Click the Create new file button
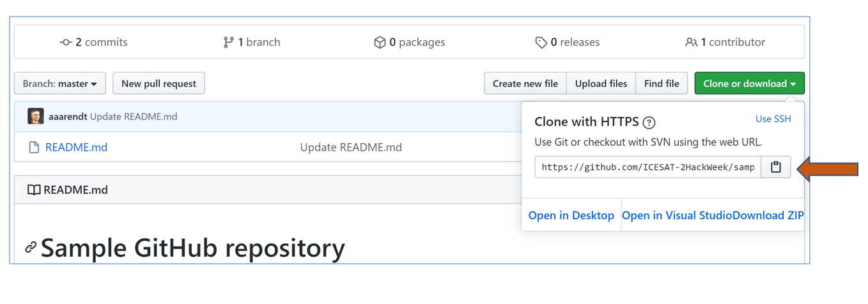 click(525, 84)
